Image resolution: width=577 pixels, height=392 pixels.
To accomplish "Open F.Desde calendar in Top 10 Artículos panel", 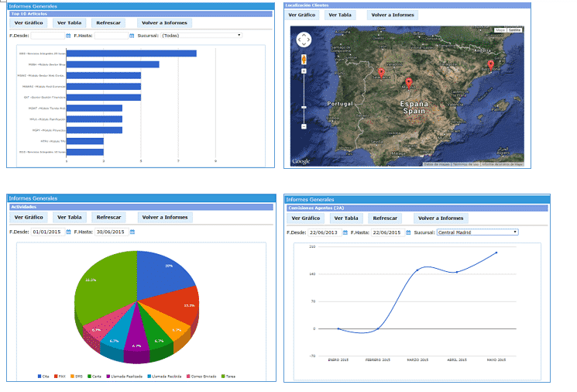I will click(68, 36).
